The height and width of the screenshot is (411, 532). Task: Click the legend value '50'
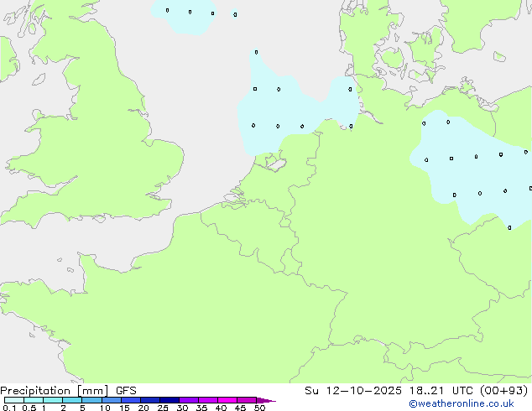click(x=259, y=408)
